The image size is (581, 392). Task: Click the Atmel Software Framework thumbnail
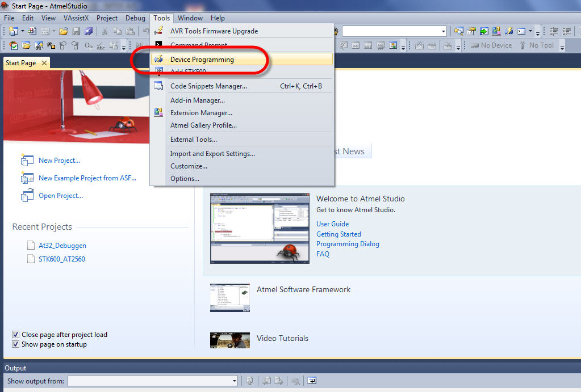click(230, 298)
